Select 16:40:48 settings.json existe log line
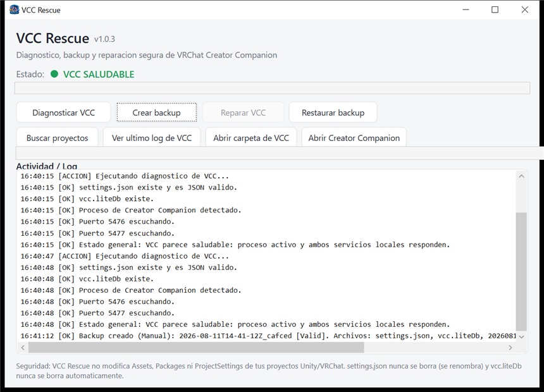This screenshot has width=544, height=392. [x=128, y=267]
